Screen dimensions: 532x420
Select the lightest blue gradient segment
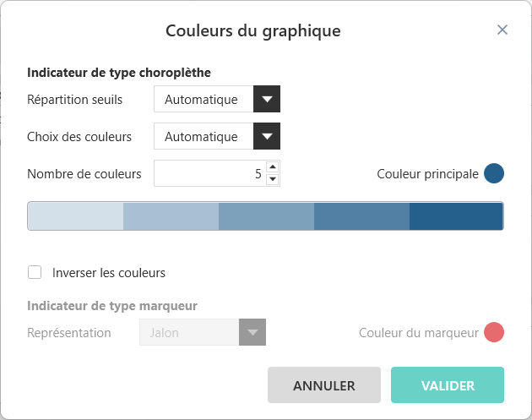(76, 216)
